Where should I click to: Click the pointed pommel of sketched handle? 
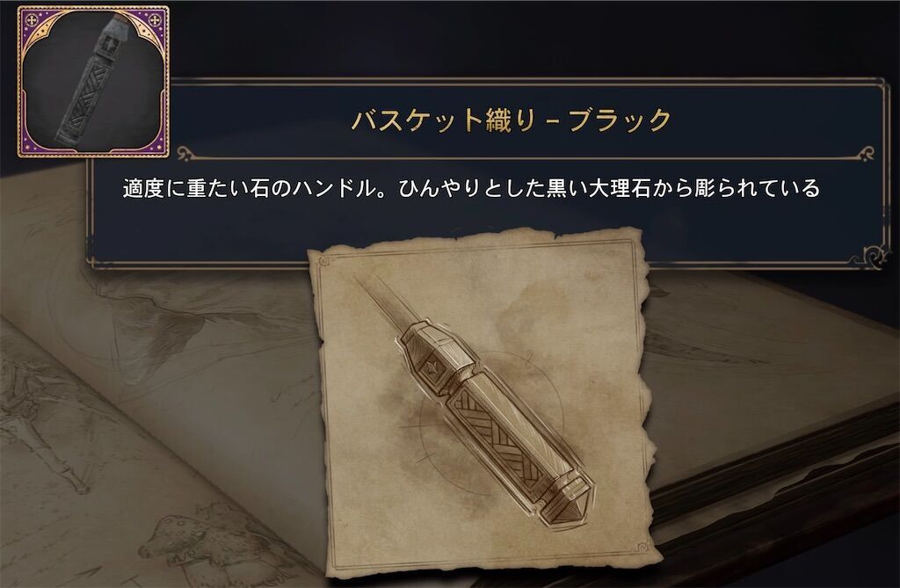570,505
